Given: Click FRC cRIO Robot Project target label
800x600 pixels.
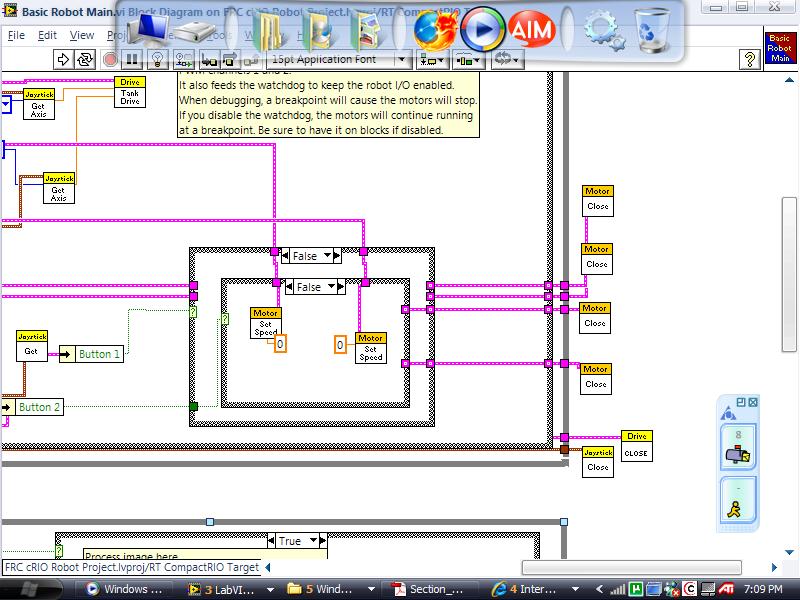Looking at the screenshot, I should 132,567.
